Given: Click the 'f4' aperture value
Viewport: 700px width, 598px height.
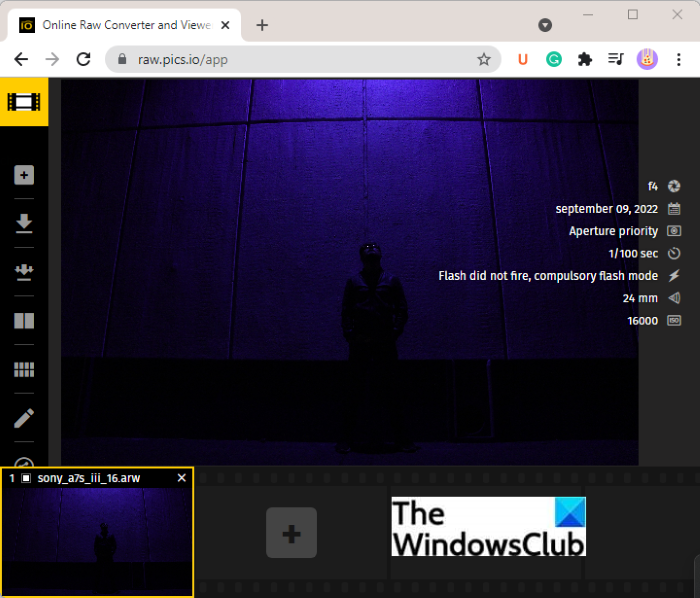Looking at the screenshot, I should click(652, 186).
